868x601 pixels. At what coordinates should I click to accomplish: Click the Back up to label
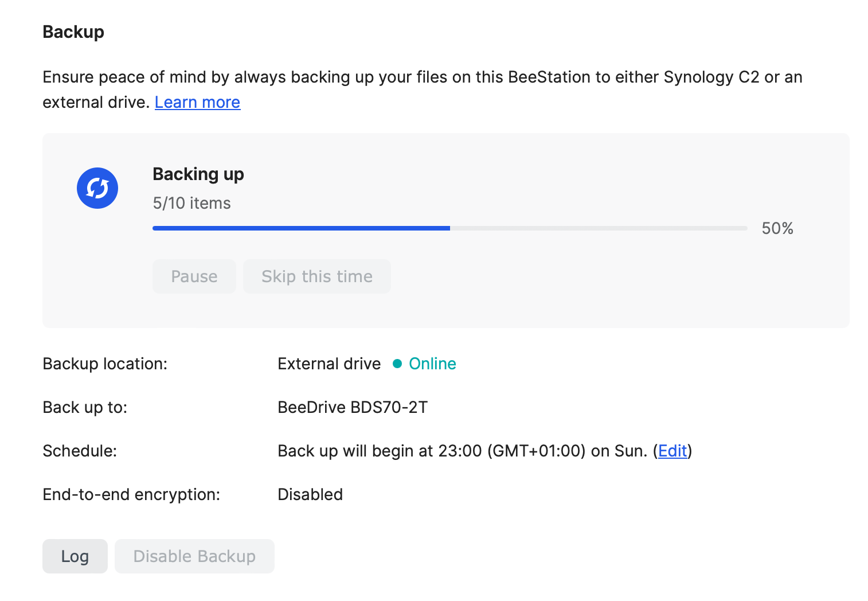tap(85, 407)
